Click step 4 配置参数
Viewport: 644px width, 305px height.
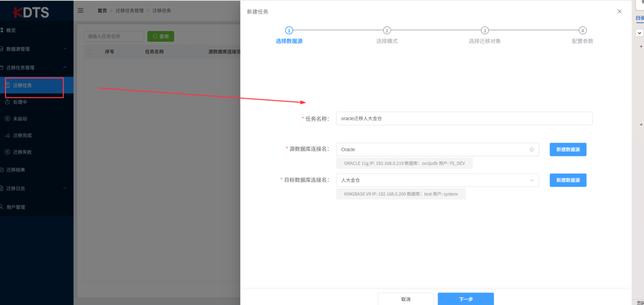coord(582,36)
